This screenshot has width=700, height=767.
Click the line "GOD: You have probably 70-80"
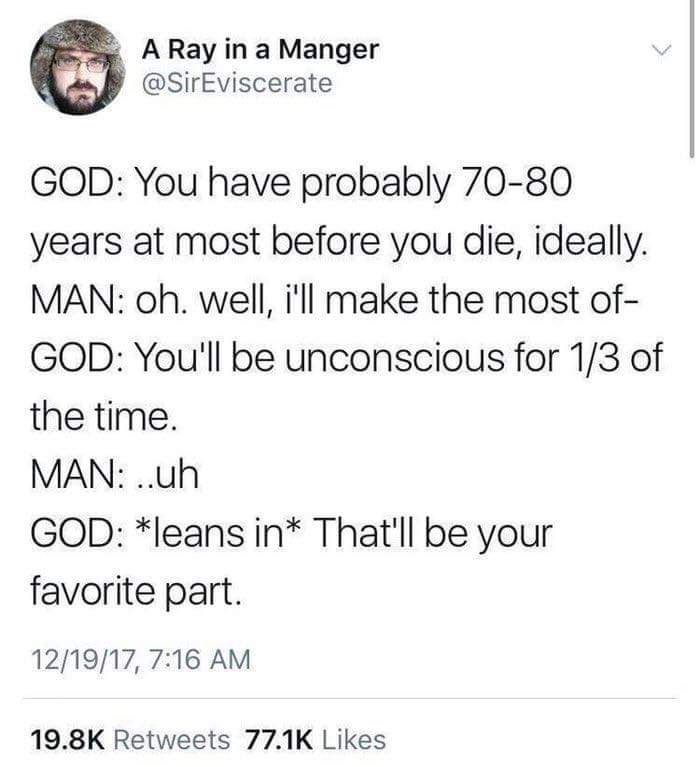[x=301, y=183]
